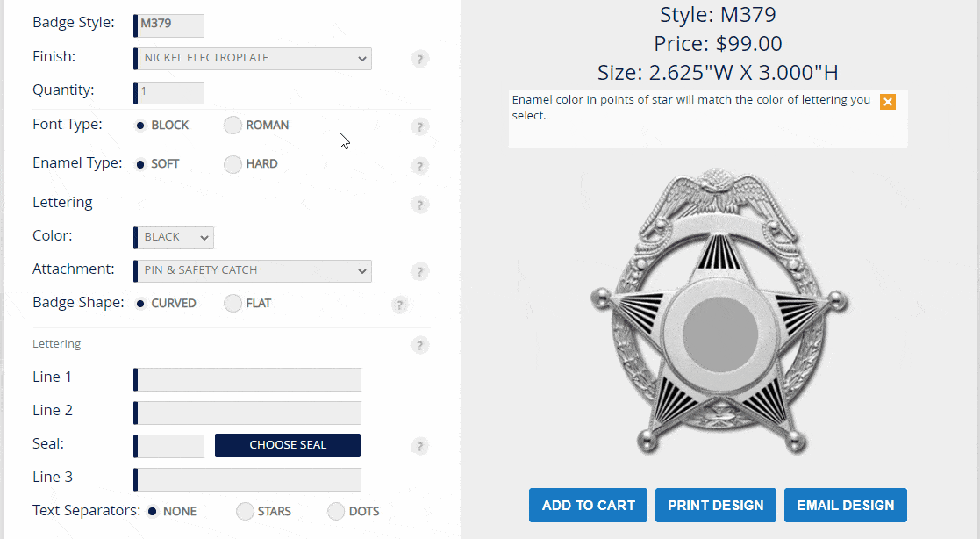Set text separators to DOTS
Screen dimensions: 980x539
click(336, 512)
